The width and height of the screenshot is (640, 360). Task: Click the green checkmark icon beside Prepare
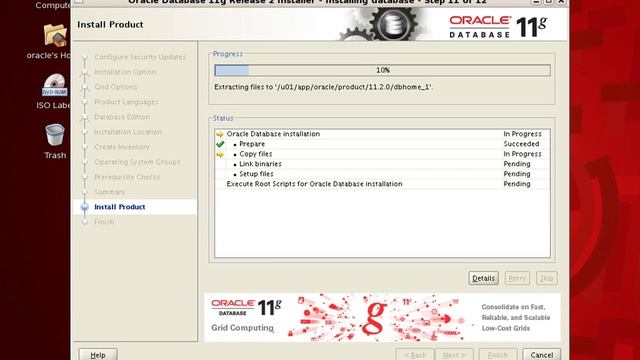click(220, 144)
